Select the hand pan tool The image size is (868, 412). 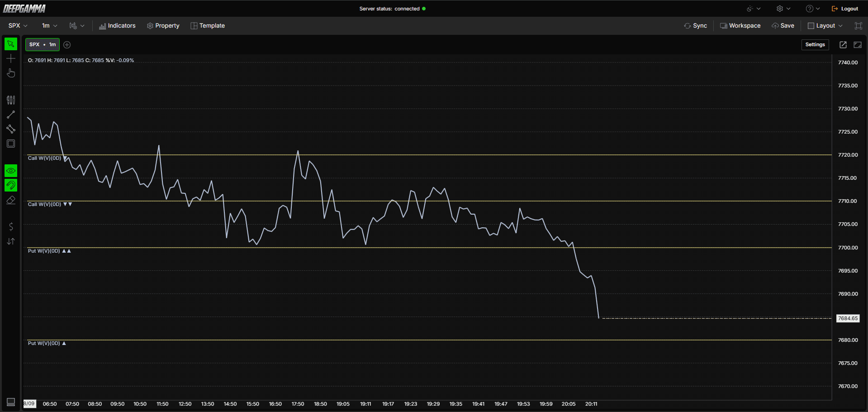point(11,73)
